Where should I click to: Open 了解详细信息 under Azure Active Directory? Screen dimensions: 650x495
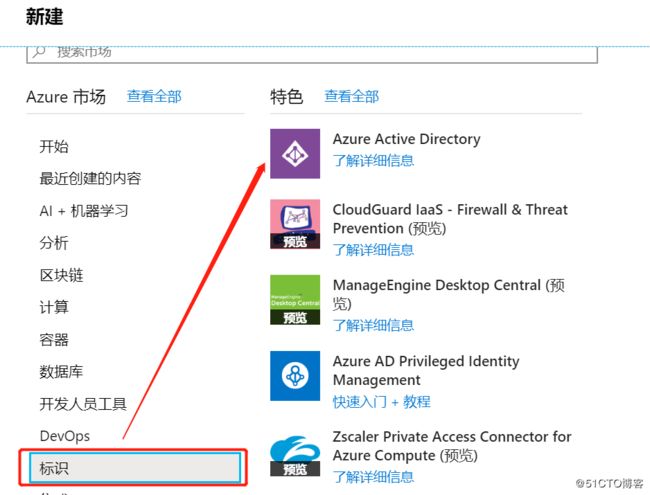(374, 160)
